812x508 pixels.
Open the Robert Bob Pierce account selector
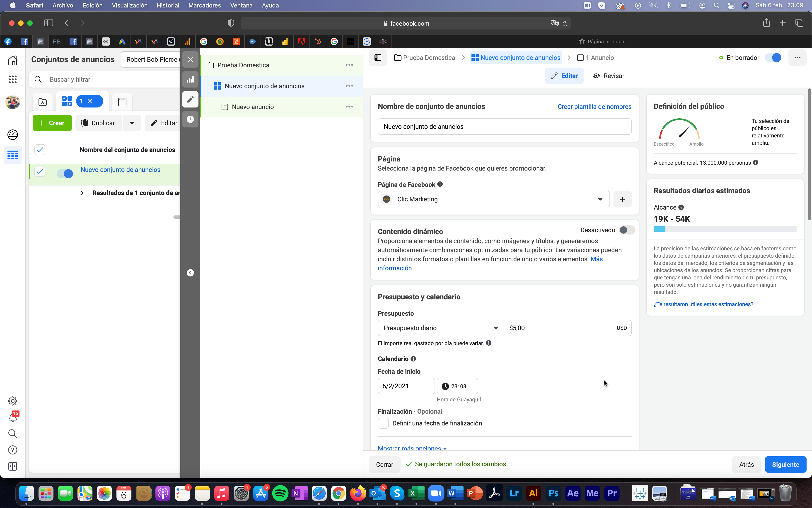pyautogui.click(x=151, y=59)
